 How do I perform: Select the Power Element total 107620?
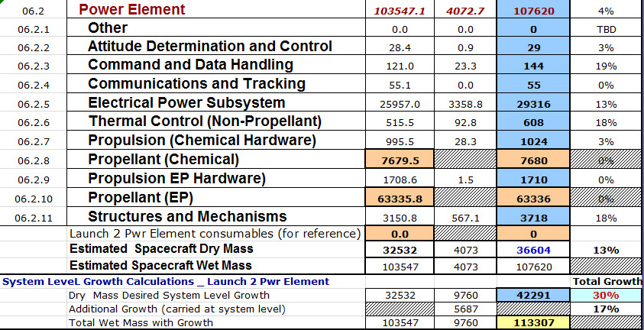(533, 10)
